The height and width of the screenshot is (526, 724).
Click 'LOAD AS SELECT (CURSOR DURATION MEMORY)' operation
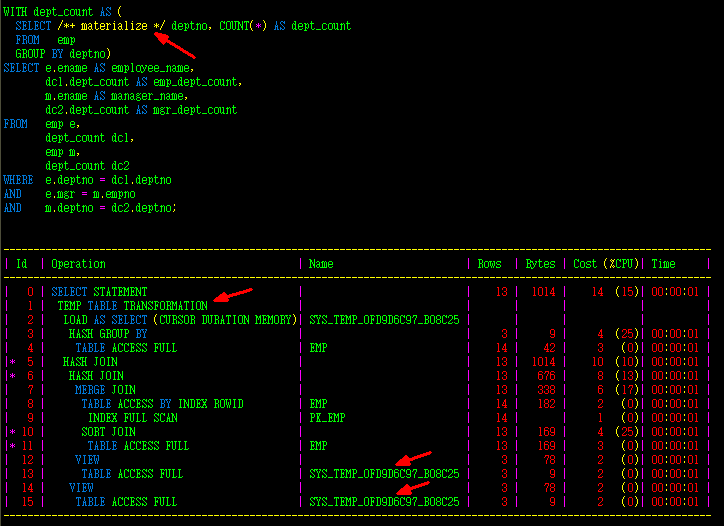(180, 320)
